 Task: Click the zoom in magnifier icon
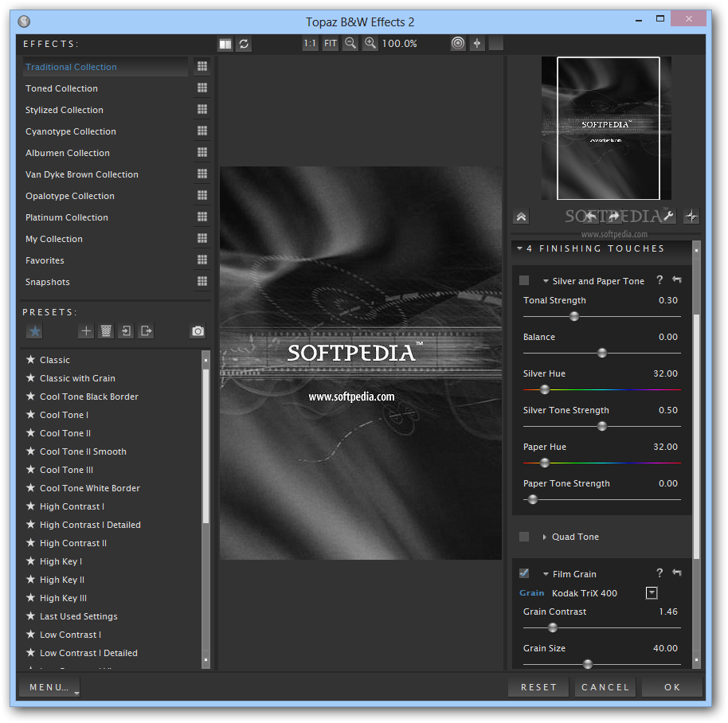[370, 44]
